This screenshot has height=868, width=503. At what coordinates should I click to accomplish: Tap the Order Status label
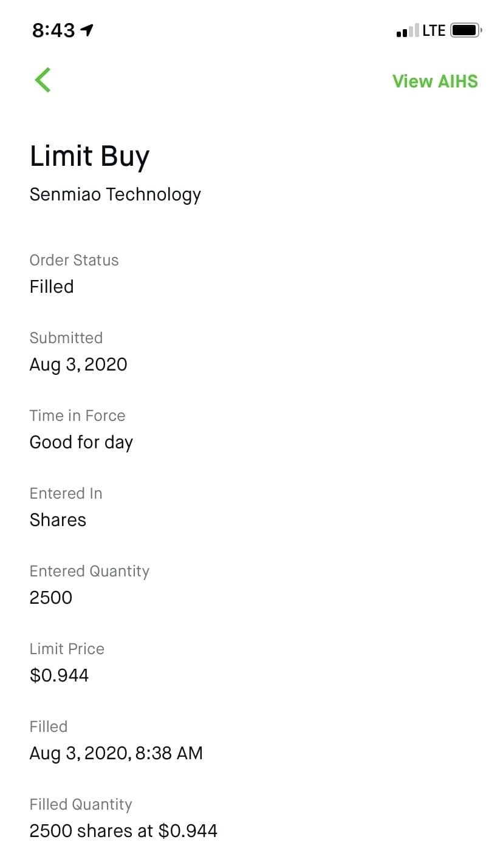point(74,260)
